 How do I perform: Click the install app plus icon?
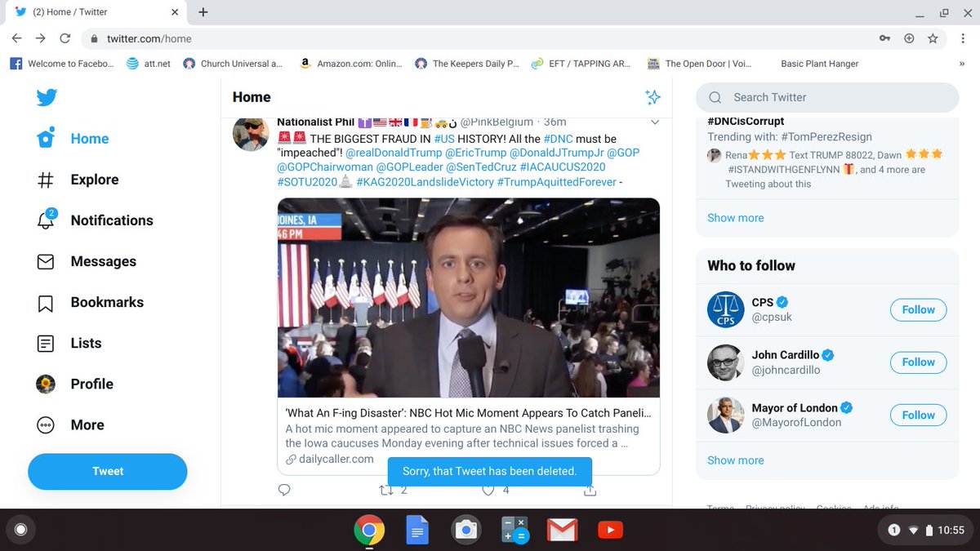909,38
